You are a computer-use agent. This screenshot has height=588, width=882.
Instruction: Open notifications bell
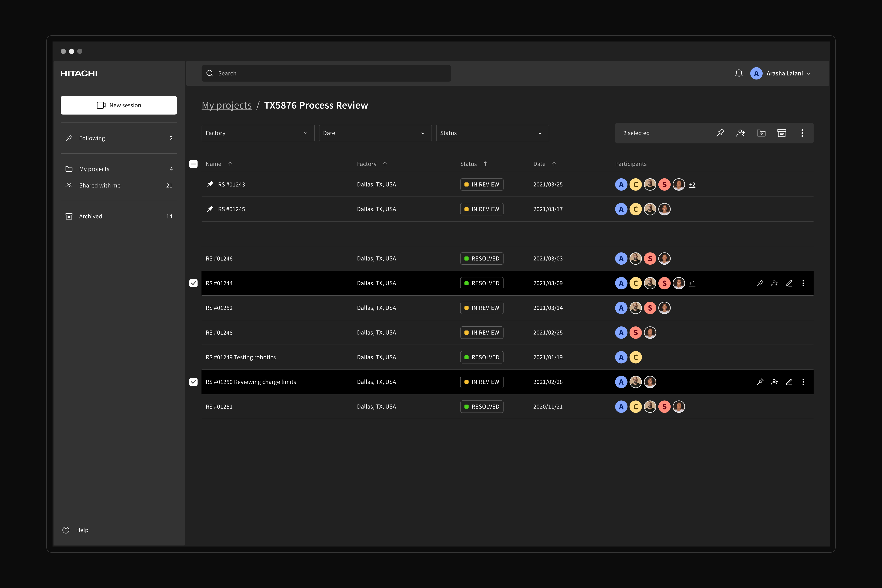click(x=739, y=73)
